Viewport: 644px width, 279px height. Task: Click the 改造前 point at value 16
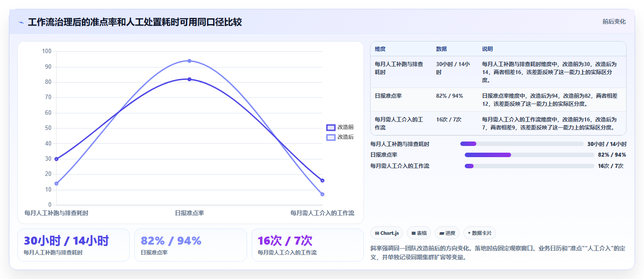[x=322, y=180]
